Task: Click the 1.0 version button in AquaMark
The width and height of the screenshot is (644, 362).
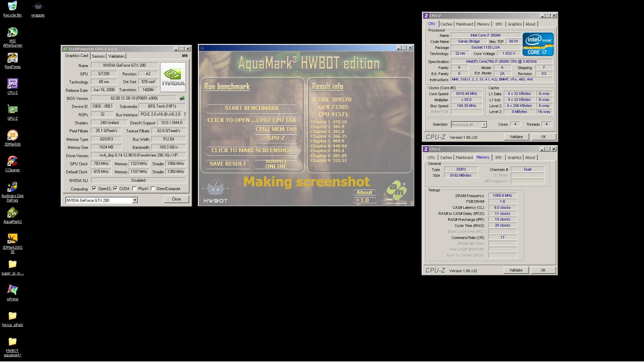Action: [x=364, y=200]
